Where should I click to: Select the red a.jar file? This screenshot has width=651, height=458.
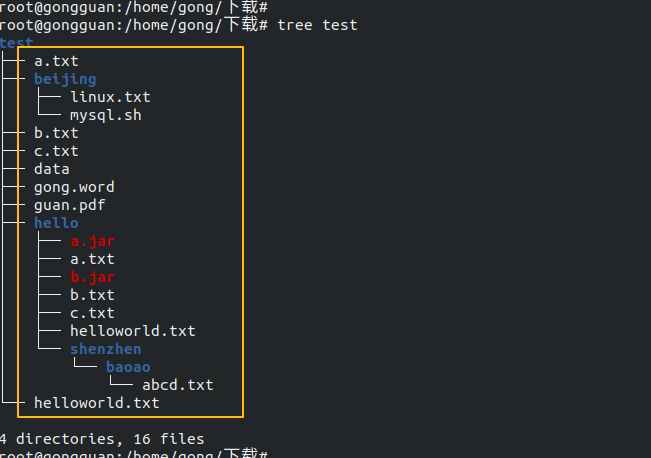point(92,241)
